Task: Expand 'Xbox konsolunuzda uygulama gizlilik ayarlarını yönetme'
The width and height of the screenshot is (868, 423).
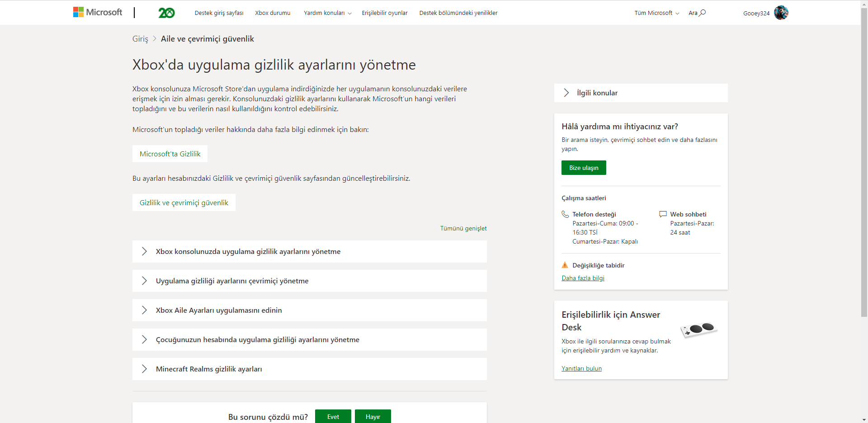Action: (310, 251)
